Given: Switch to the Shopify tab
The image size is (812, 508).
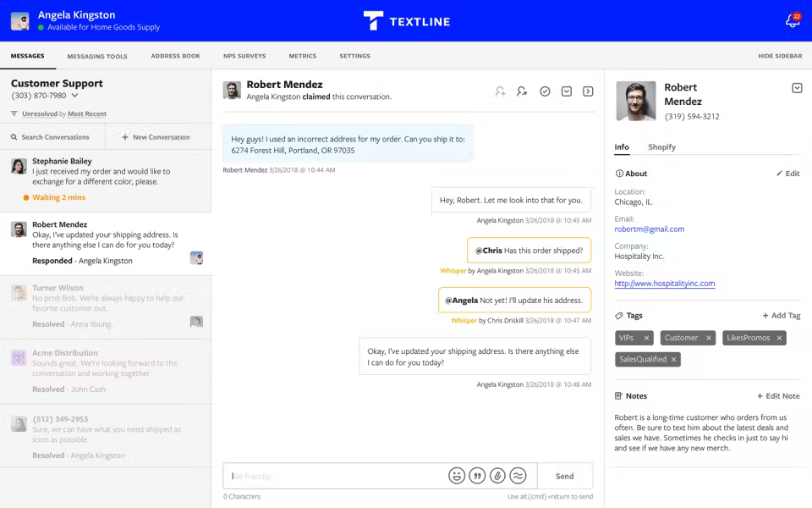Looking at the screenshot, I should 661,146.
